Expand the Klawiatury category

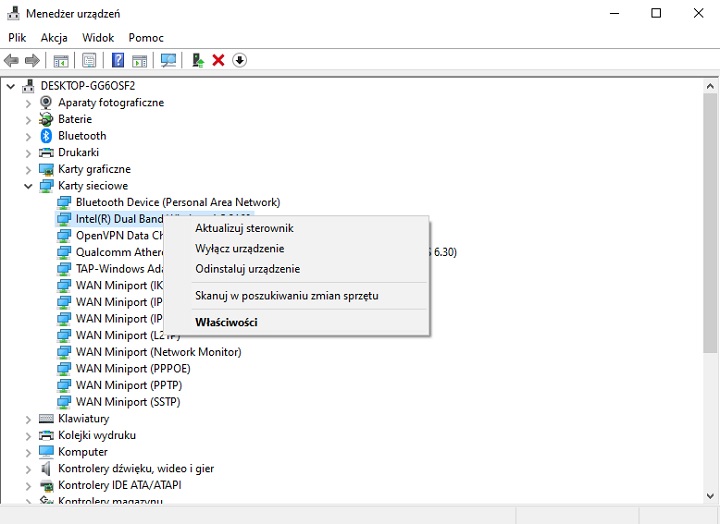29,419
